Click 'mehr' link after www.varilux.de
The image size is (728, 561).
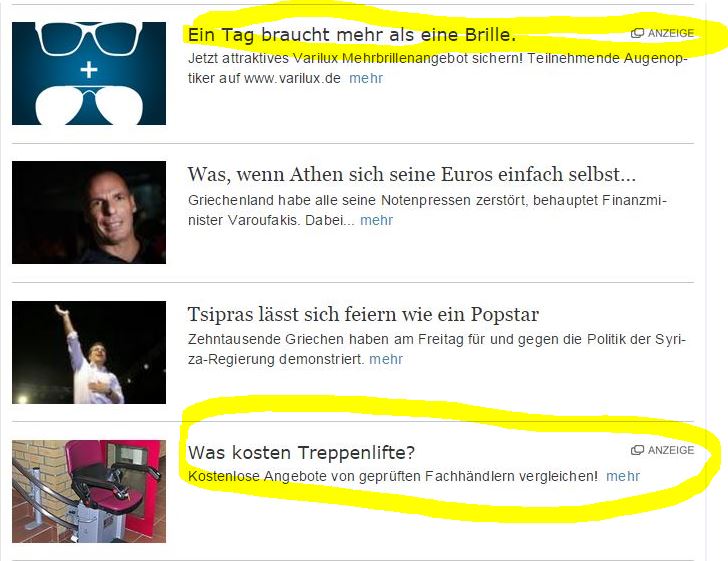pyautogui.click(x=366, y=78)
